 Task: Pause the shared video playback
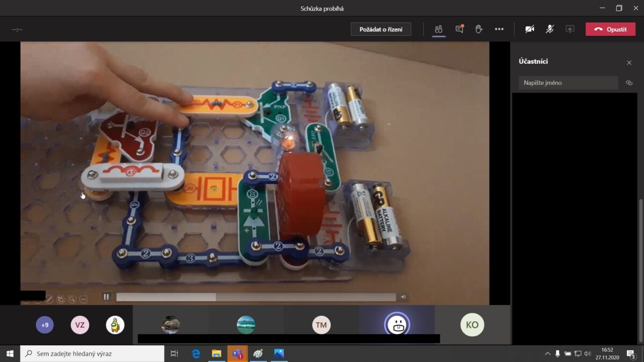point(106,297)
